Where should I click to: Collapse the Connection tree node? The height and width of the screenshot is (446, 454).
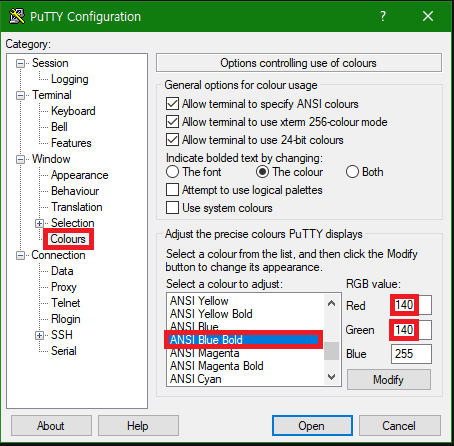[x=21, y=256]
